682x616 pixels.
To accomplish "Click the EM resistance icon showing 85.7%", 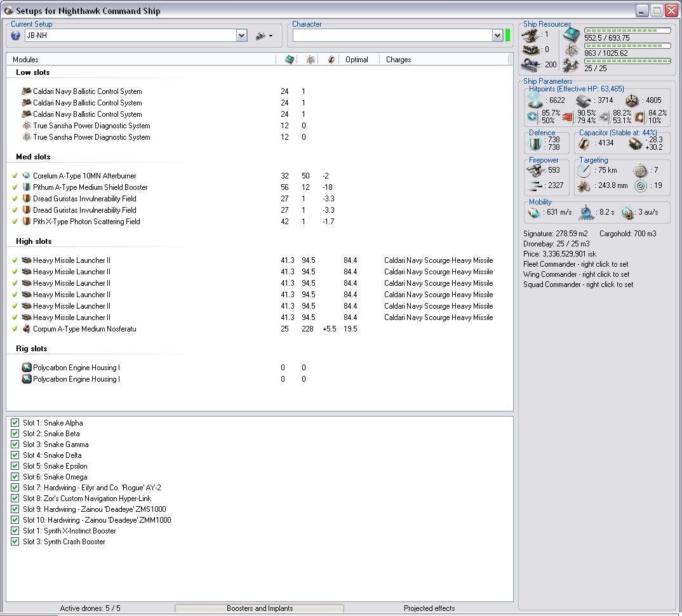I will coord(532,117).
